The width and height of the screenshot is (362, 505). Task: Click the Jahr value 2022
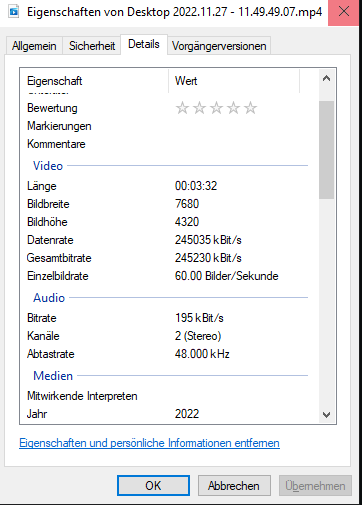click(x=187, y=414)
